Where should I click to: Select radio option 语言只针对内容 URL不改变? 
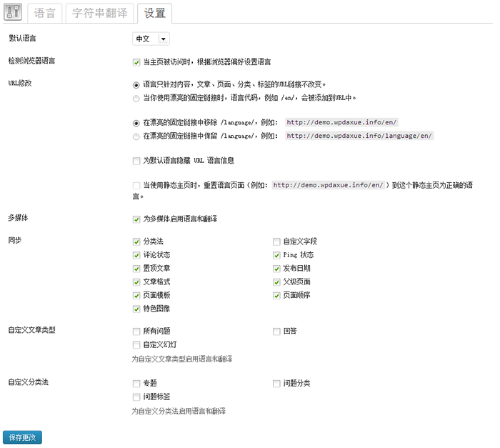[x=136, y=84]
